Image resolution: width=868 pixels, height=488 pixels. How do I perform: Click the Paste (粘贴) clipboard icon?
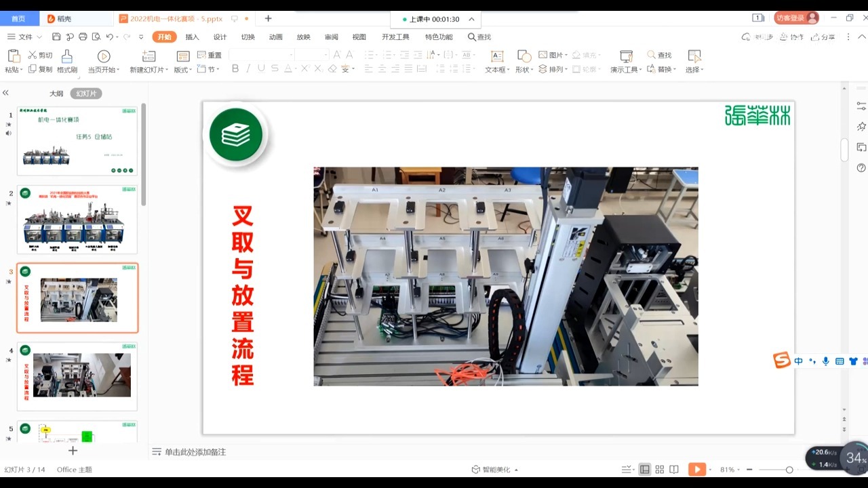(x=13, y=56)
